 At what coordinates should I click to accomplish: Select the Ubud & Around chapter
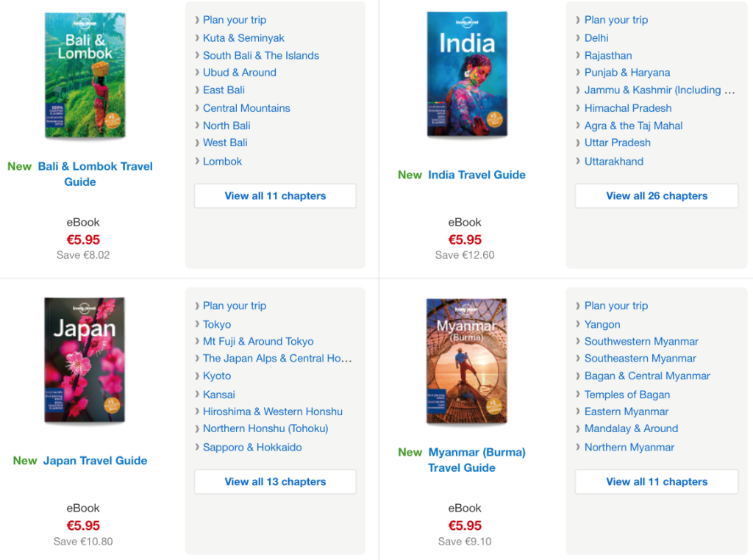click(x=240, y=73)
